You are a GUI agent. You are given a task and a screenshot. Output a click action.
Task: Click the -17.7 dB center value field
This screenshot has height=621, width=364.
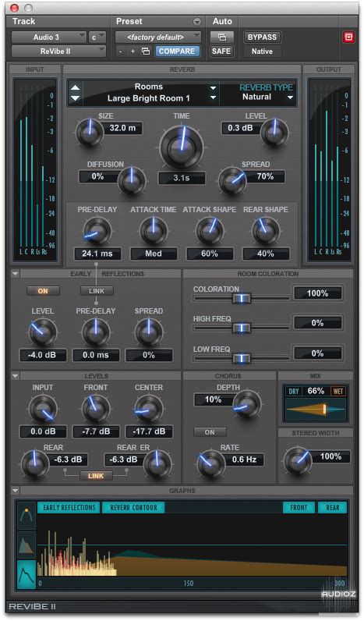[x=149, y=431]
